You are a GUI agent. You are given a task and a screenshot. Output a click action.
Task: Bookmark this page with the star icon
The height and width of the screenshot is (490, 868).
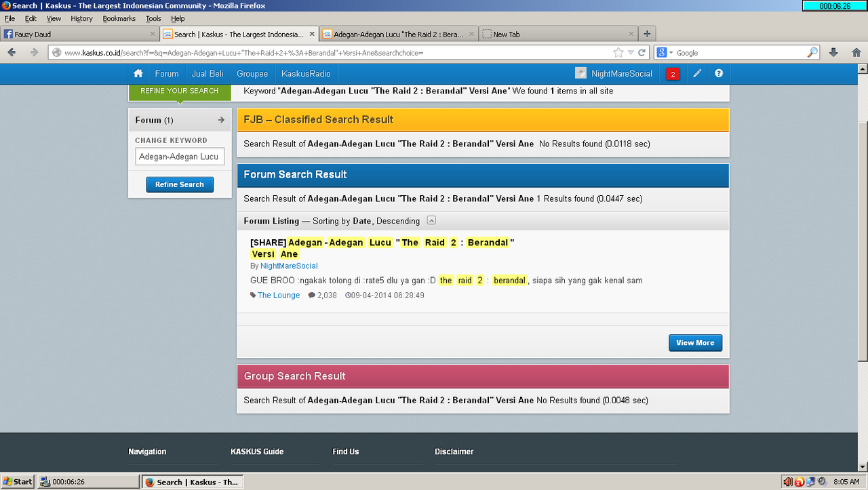[618, 52]
